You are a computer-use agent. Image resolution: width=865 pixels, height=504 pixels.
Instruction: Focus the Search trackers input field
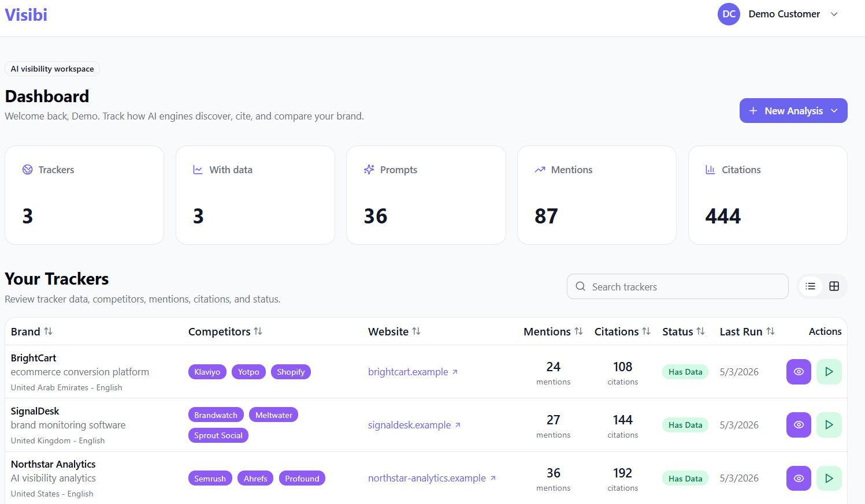pos(677,286)
